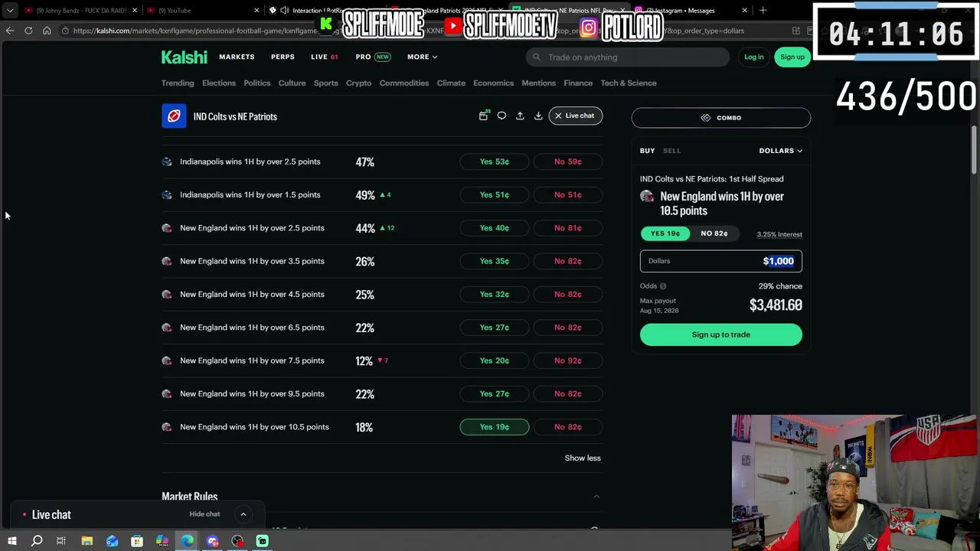The image size is (980, 551).
Task: Click Hide chat in the Live chat bar
Action: pos(204,514)
